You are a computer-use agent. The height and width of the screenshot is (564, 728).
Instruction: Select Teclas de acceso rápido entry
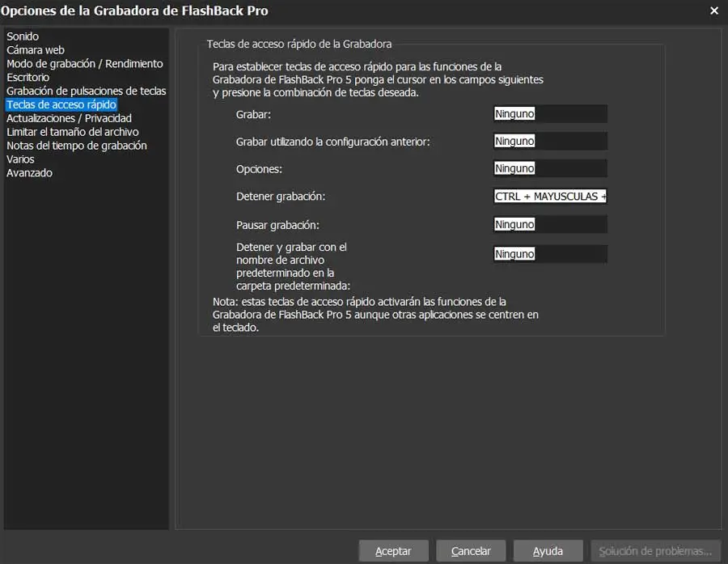(x=61, y=104)
